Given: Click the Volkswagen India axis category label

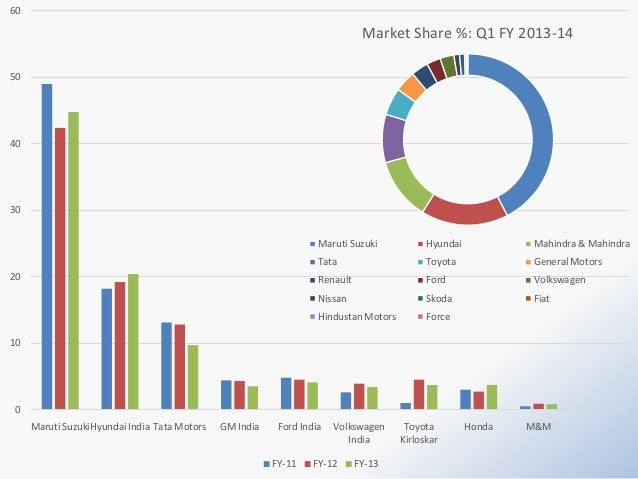Looking at the screenshot, I should pos(359,433).
